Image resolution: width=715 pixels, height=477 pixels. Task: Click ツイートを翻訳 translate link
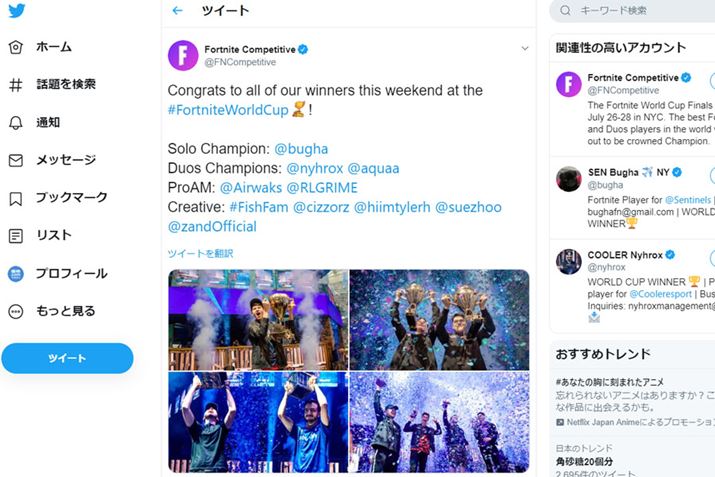point(200,254)
